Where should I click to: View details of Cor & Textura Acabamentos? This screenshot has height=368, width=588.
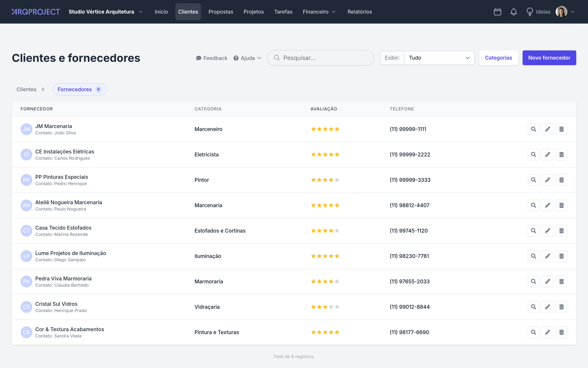533,332
